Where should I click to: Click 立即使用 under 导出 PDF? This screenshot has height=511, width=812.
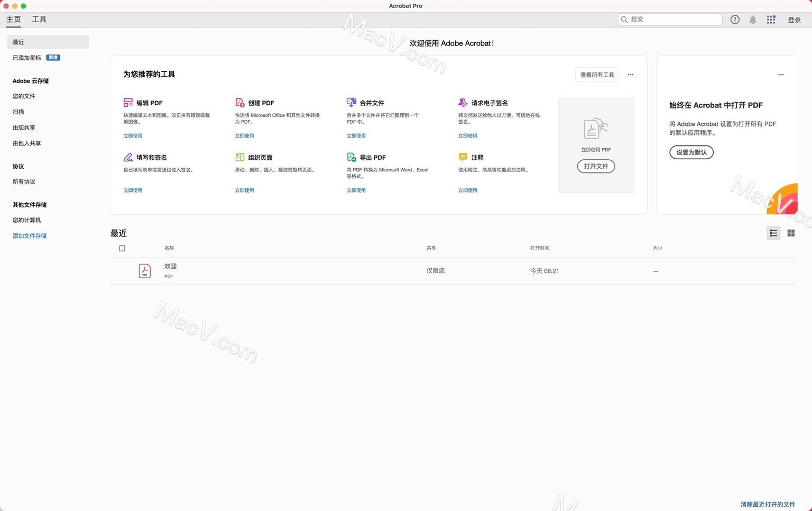[x=356, y=190]
